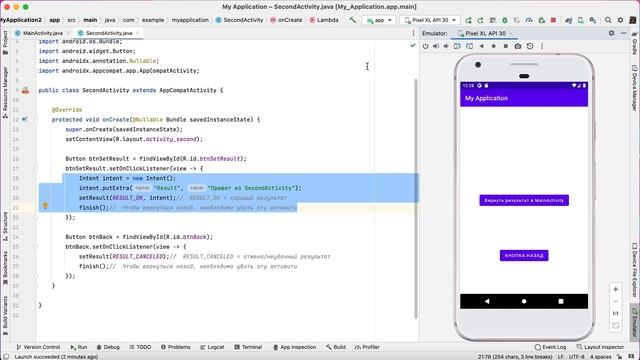The width and height of the screenshot is (640, 360).
Task: Open emulator Snapshots clock icon
Action: click(x=530, y=46)
